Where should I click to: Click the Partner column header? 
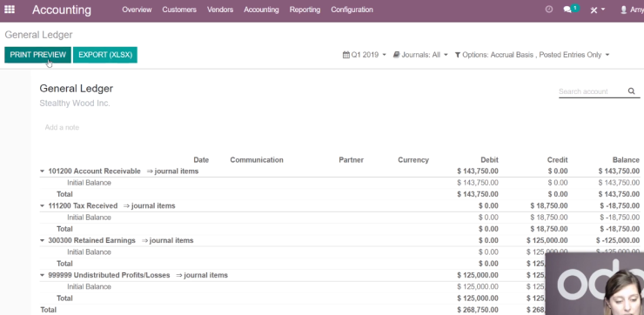click(352, 160)
